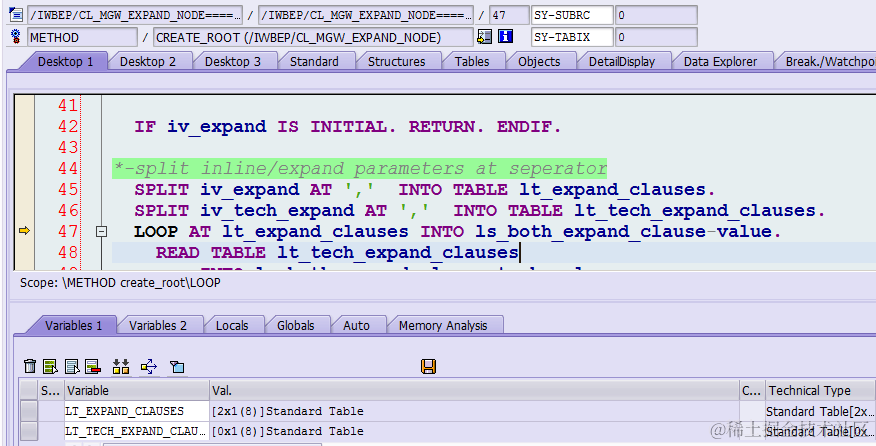Click the filter with blue box icon
This screenshot has height=446, width=876.
[177, 367]
